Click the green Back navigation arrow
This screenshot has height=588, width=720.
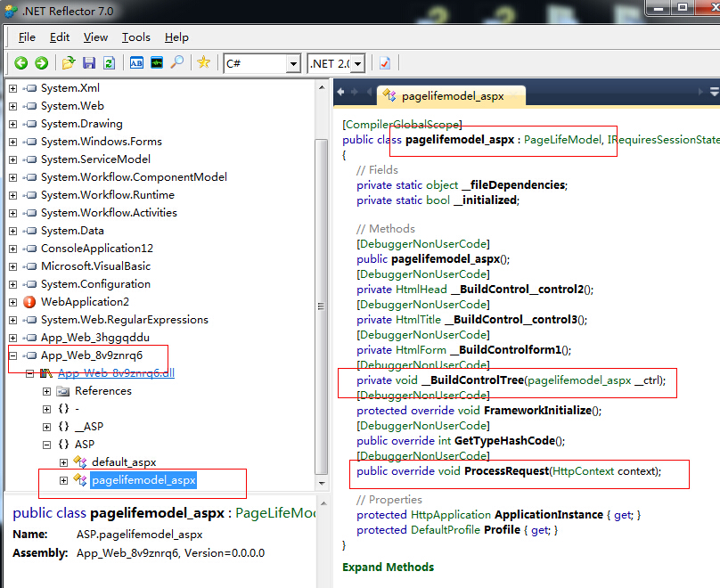pyautogui.click(x=21, y=63)
